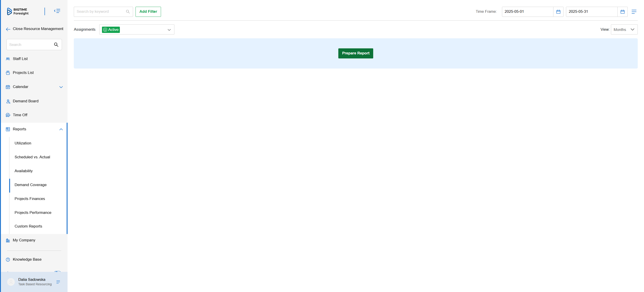Click the BigTime Foresight logo

pyautogui.click(x=18, y=11)
